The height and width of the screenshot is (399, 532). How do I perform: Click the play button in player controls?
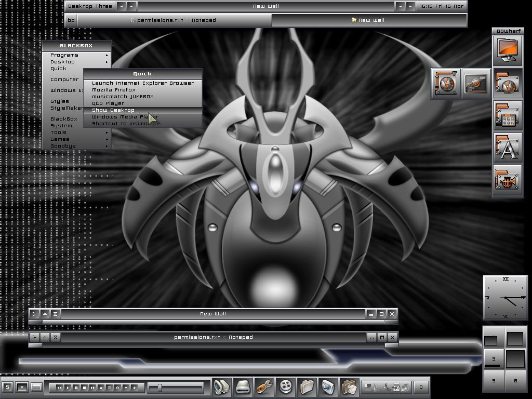coord(68,388)
